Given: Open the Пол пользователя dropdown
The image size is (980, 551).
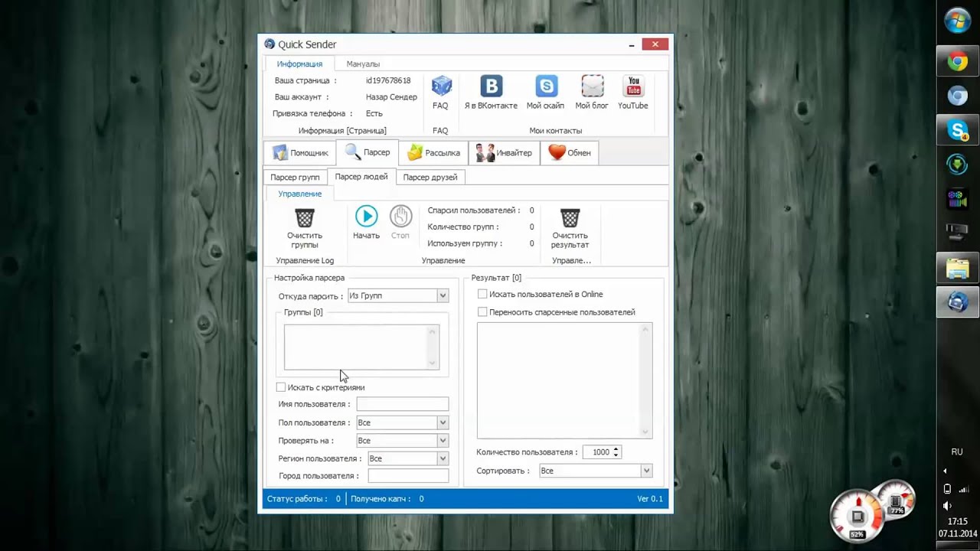Looking at the screenshot, I should coord(443,422).
